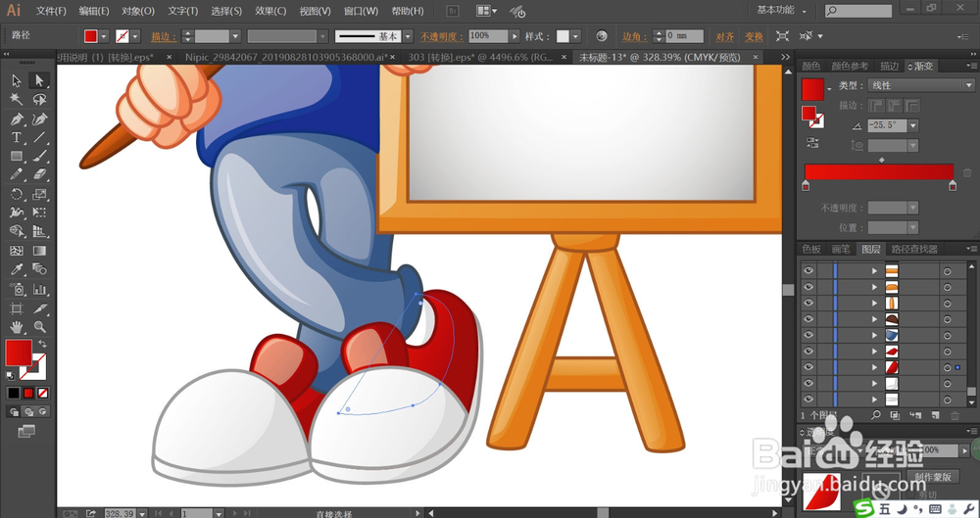
Task: Hide layer with brown dome thumbnail
Action: pyautogui.click(x=808, y=319)
